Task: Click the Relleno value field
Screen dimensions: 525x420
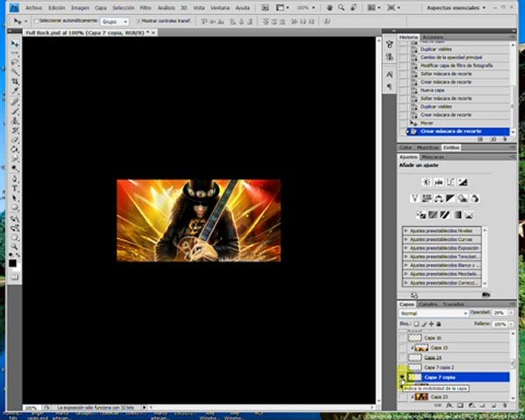Action: pos(501,324)
